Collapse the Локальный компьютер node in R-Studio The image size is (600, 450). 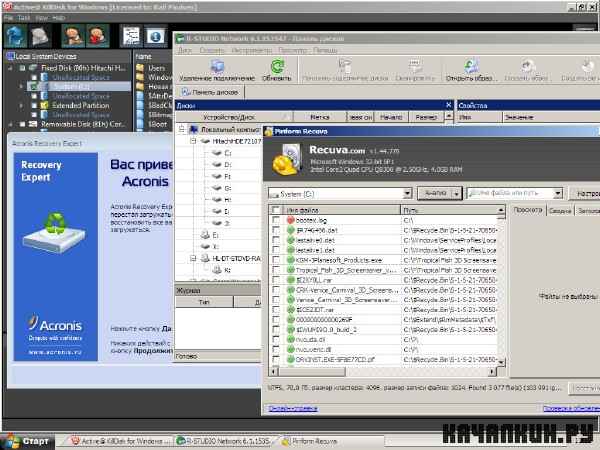[182, 129]
